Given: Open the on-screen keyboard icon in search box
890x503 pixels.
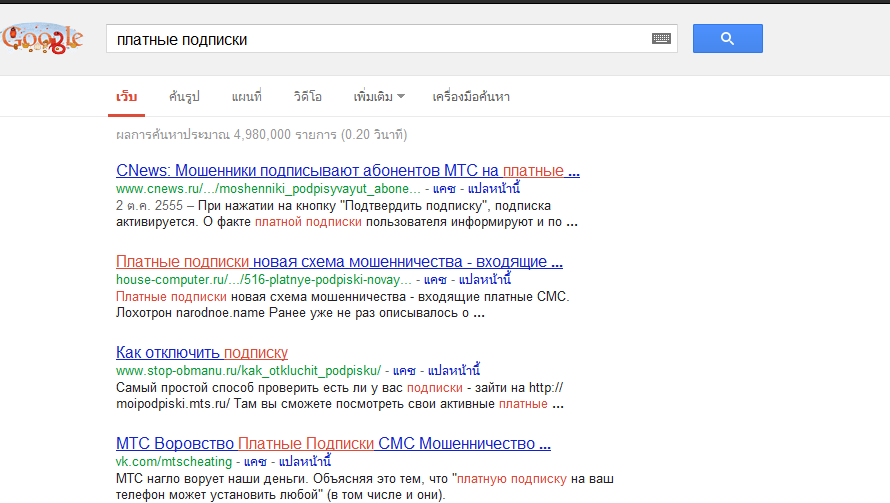Looking at the screenshot, I should click(661, 39).
